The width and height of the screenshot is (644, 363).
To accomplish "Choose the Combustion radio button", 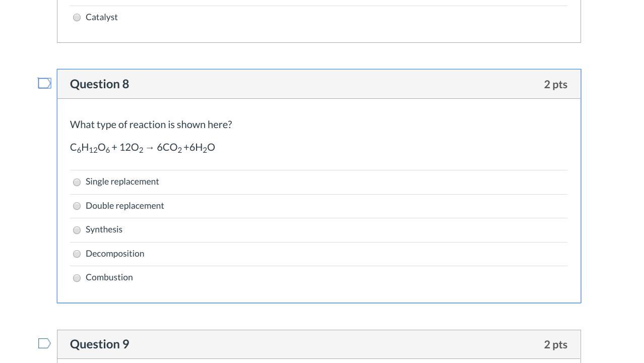I will (77, 278).
